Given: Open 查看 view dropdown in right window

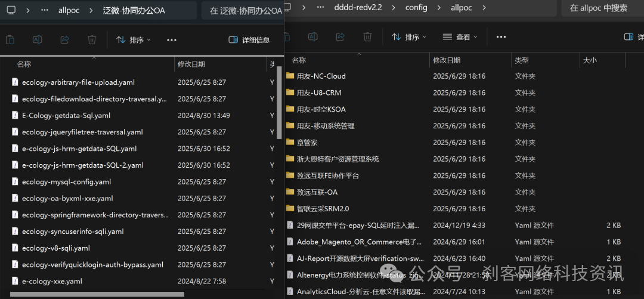Looking at the screenshot, I should pyautogui.click(x=460, y=36).
